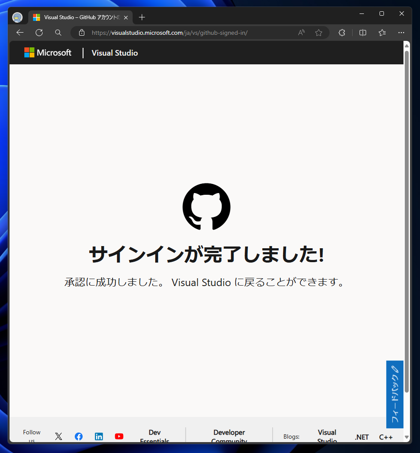Minimize the browser window
Image resolution: width=420 pixels, height=453 pixels.
(362, 14)
